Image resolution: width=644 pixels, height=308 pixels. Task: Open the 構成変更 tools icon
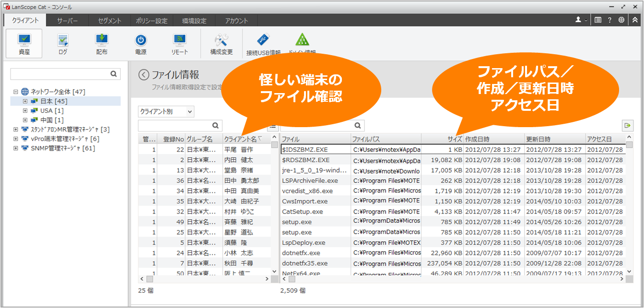222,44
